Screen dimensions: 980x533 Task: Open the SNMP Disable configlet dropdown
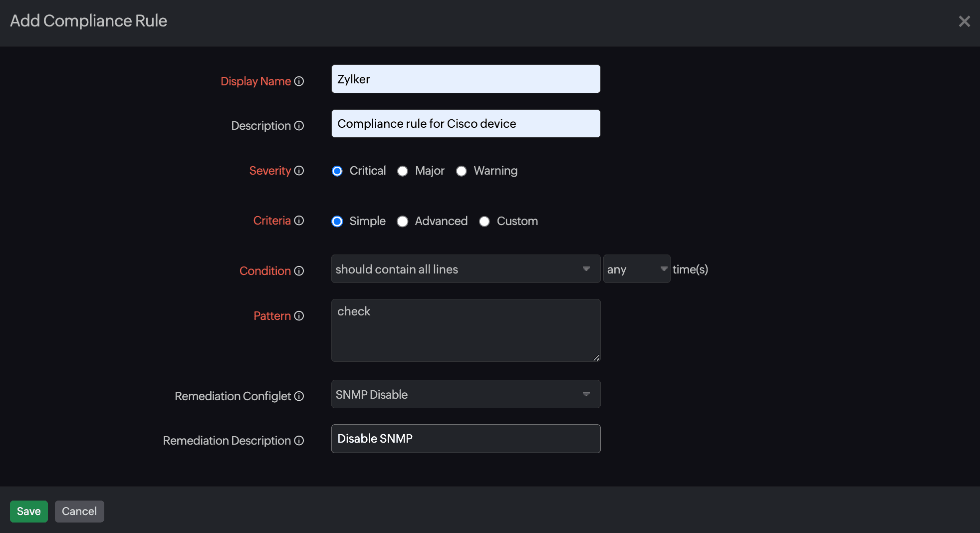pyautogui.click(x=465, y=394)
